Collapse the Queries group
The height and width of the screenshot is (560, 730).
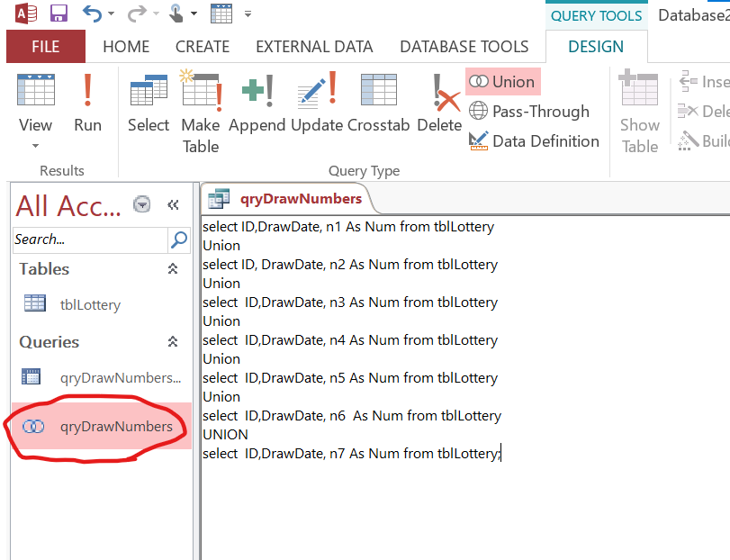[x=173, y=342]
